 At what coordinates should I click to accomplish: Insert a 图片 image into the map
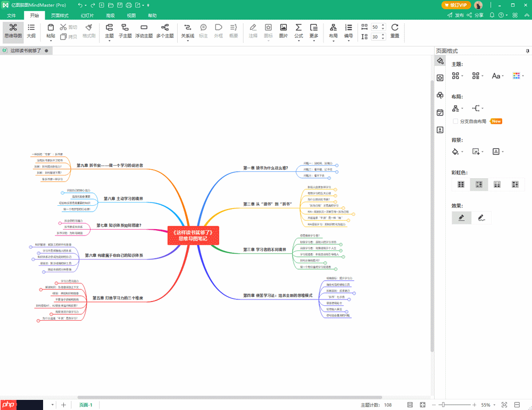284,31
